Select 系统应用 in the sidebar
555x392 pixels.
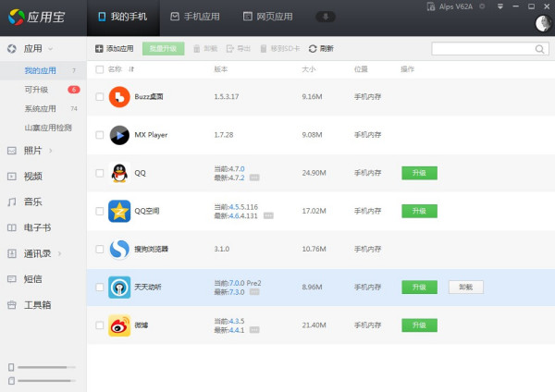[x=43, y=108]
